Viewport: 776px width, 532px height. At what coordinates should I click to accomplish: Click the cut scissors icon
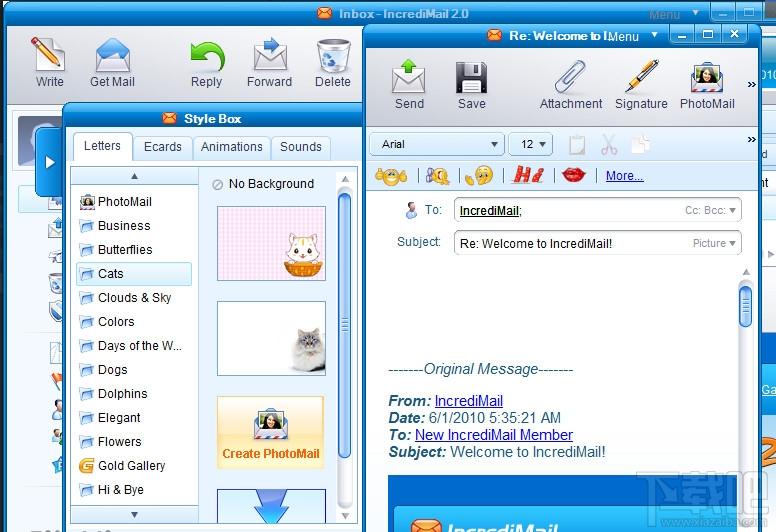609,145
